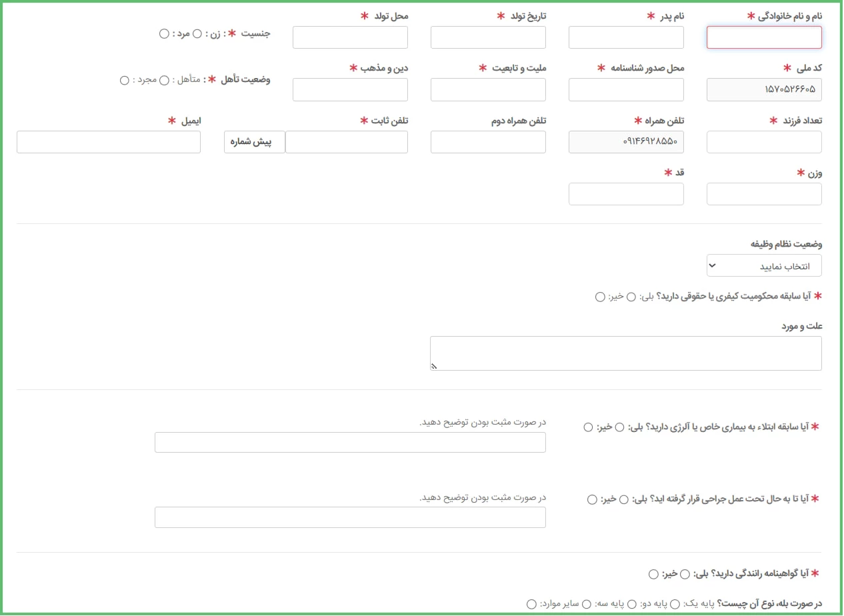Select خیر for past surgery question

coord(592,499)
